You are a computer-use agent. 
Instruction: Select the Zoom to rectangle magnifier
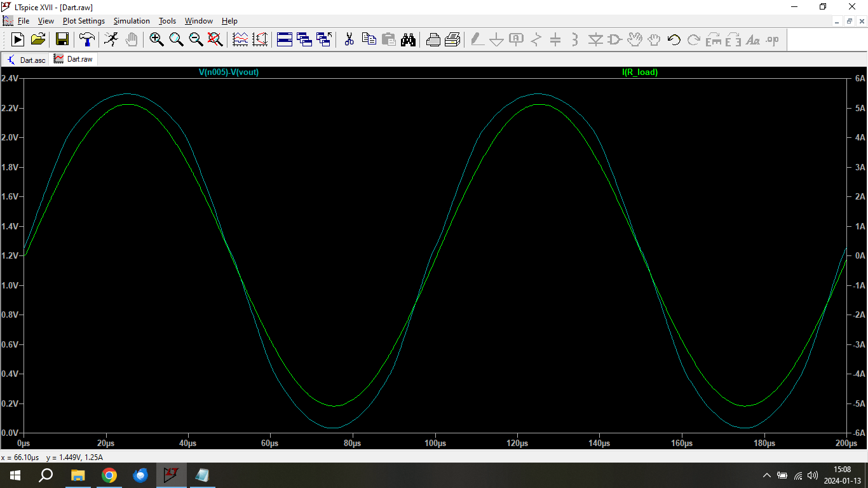[x=176, y=39]
